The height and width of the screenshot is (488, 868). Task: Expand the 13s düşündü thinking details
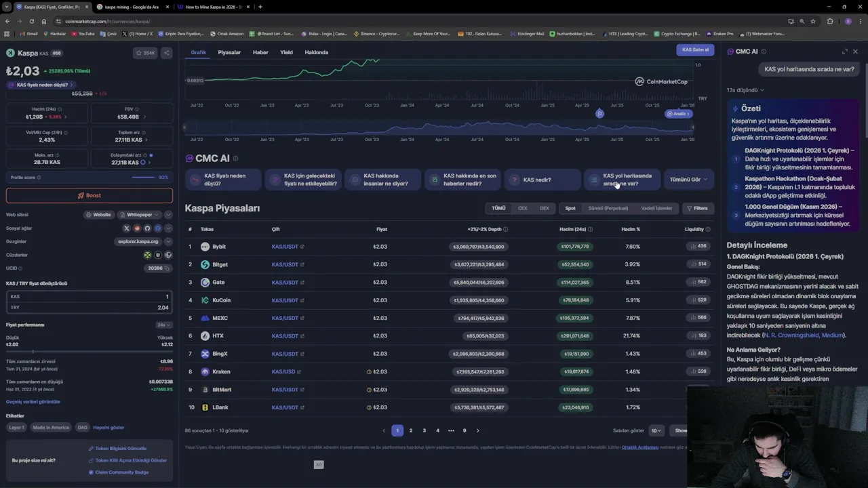(745, 89)
